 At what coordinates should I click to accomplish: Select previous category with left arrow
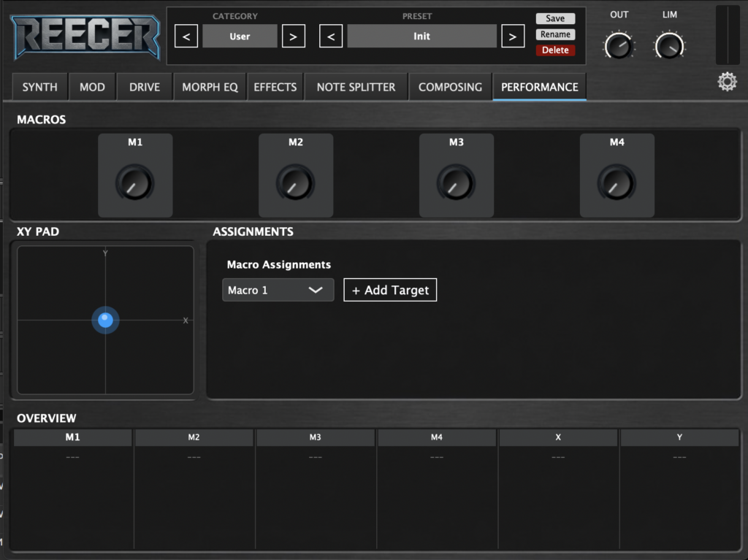pyautogui.click(x=186, y=36)
